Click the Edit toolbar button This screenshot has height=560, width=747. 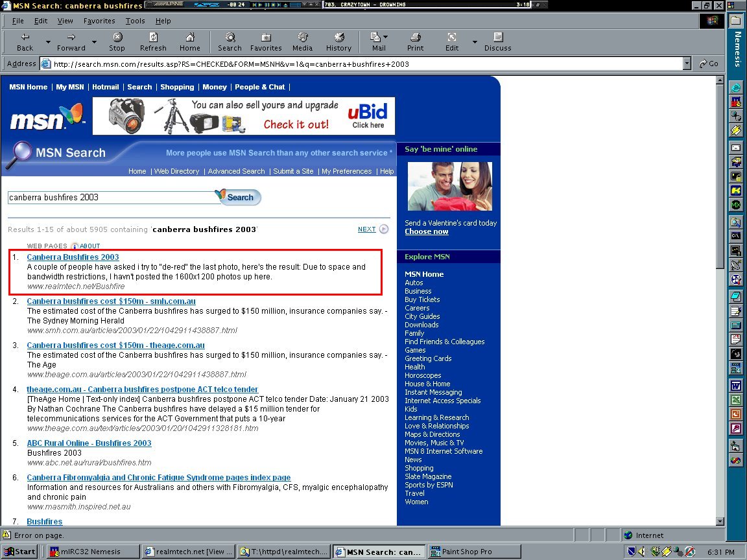451,42
